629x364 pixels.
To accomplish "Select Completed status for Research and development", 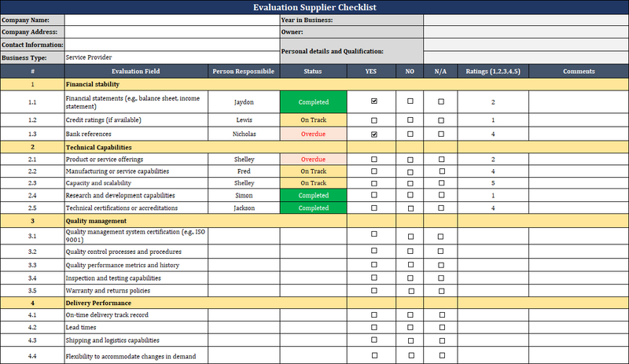I will (313, 196).
